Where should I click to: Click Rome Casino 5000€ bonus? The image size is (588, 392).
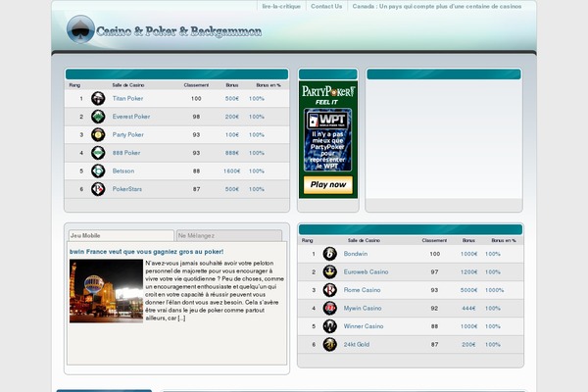coord(468,290)
